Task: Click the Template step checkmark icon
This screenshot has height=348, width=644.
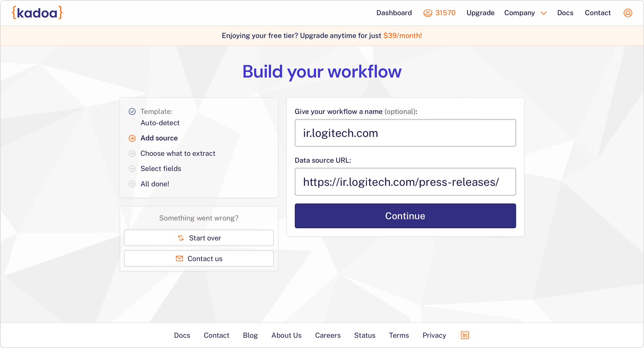Action: [x=132, y=112]
